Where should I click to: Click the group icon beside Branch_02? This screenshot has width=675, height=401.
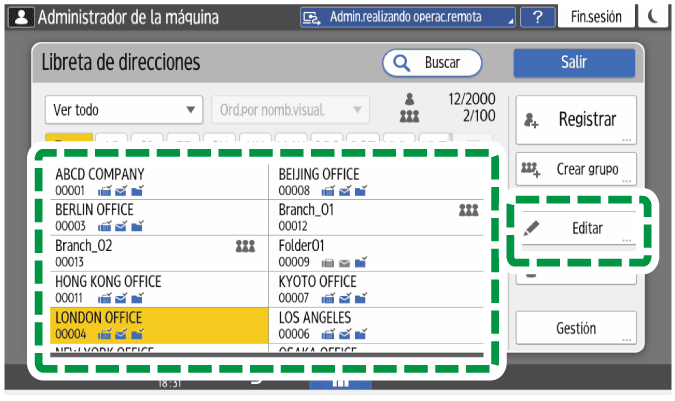(x=245, y=246)
